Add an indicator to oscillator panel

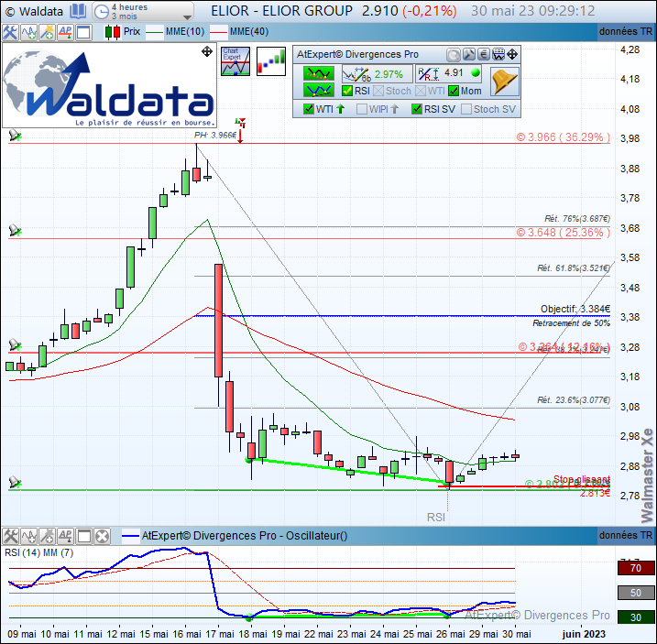click(29, 536)
